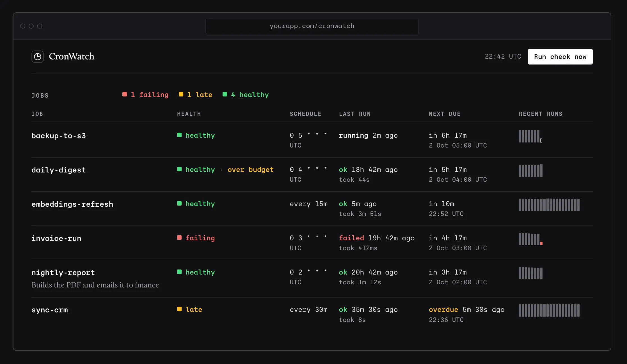
Task: Click the overdue 5m 30s ago cell
Action: 466,310
